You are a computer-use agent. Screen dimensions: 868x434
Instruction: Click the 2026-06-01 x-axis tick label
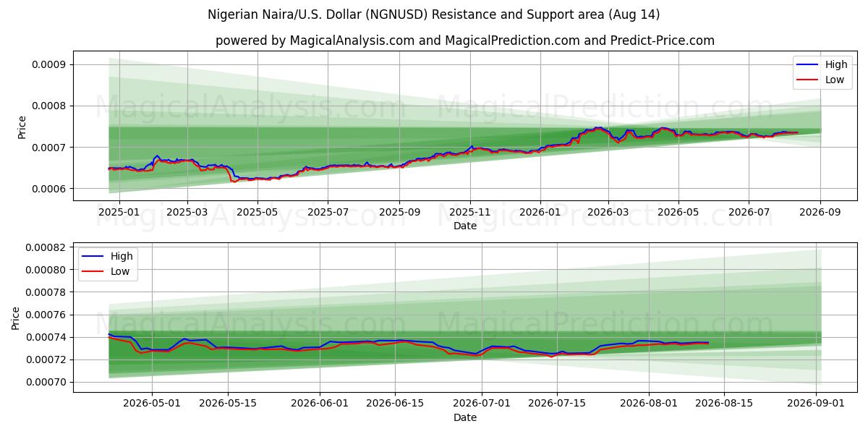pyautogui.click(x=320, y=404)
